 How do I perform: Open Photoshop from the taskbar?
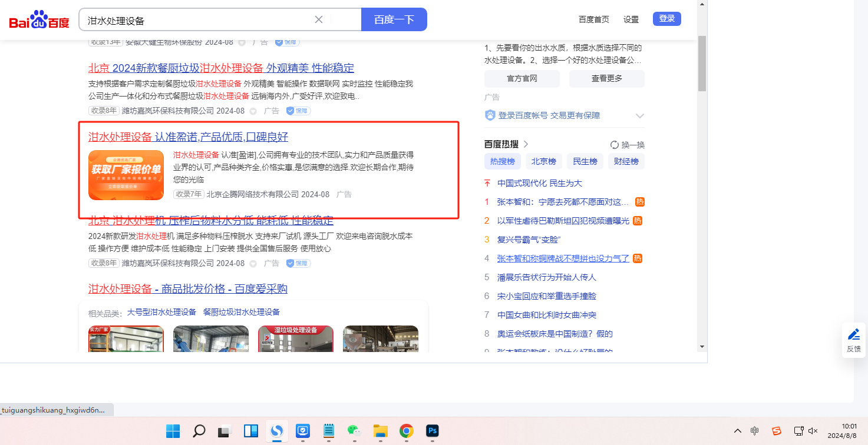click(x=433, y=431)
